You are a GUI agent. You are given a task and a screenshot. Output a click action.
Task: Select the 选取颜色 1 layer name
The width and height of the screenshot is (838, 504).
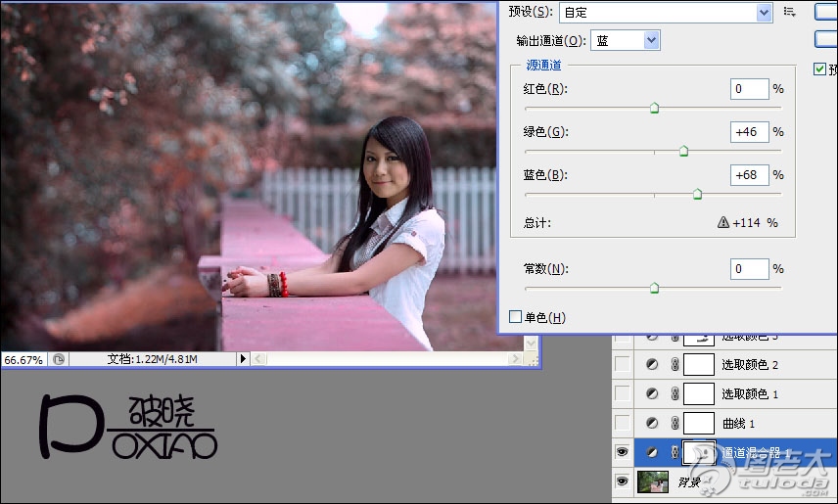750,393
